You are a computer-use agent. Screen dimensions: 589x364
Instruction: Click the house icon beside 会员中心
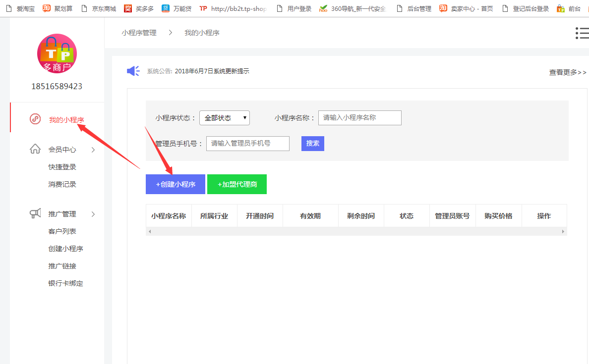[x=35, y=149]
